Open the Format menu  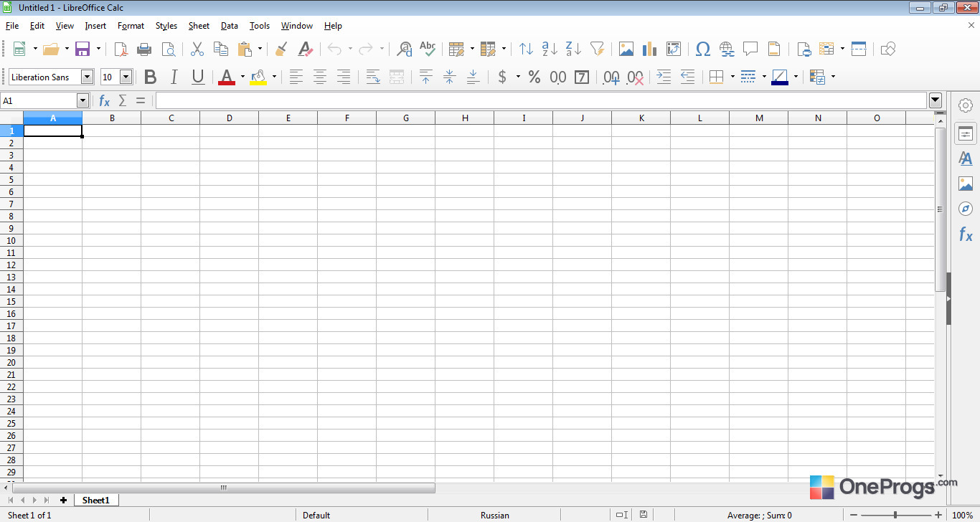(131, 26)
